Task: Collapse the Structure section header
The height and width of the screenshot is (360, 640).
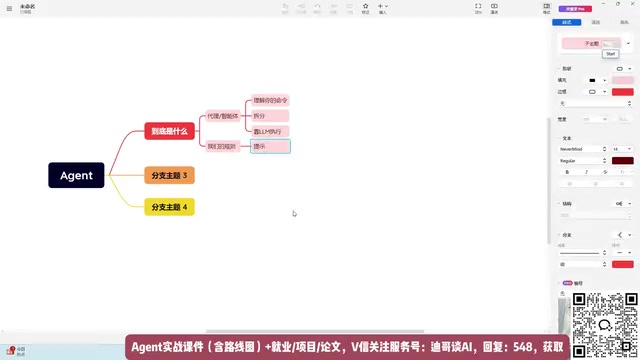Action: click(564, 204)
